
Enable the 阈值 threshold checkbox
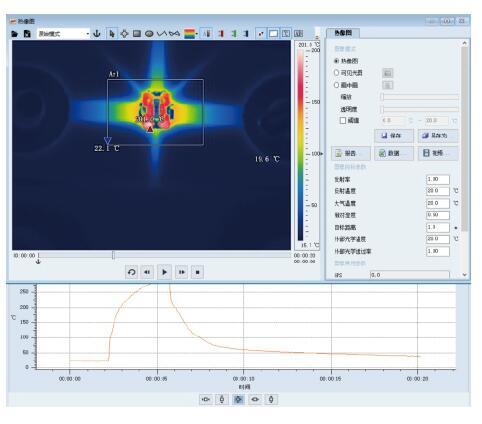343,121
